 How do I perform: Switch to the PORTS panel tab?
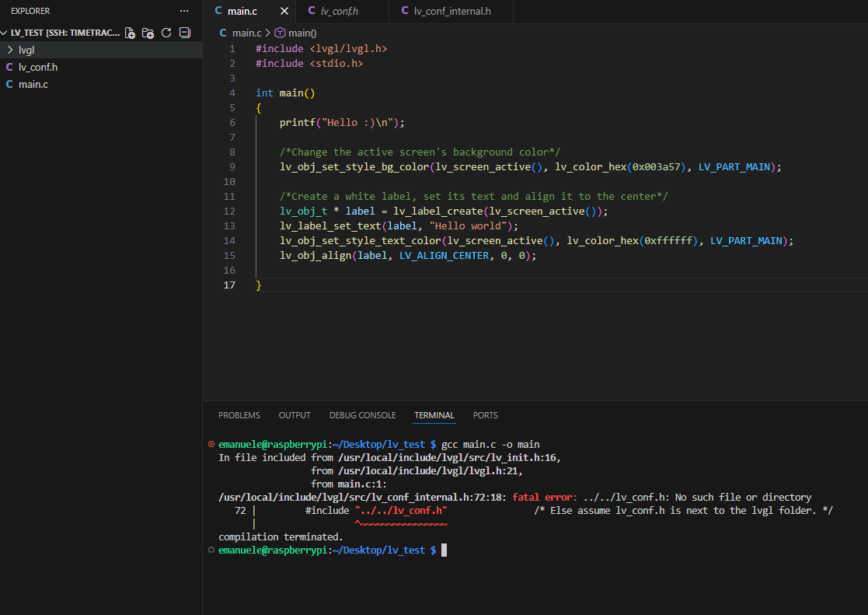click(x=485, y=415)
